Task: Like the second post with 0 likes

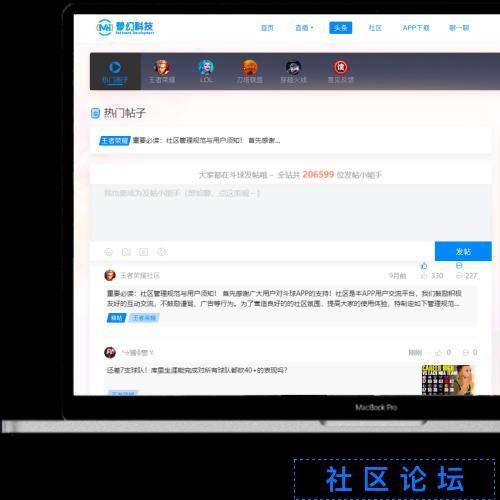Action: click(443, 352)
